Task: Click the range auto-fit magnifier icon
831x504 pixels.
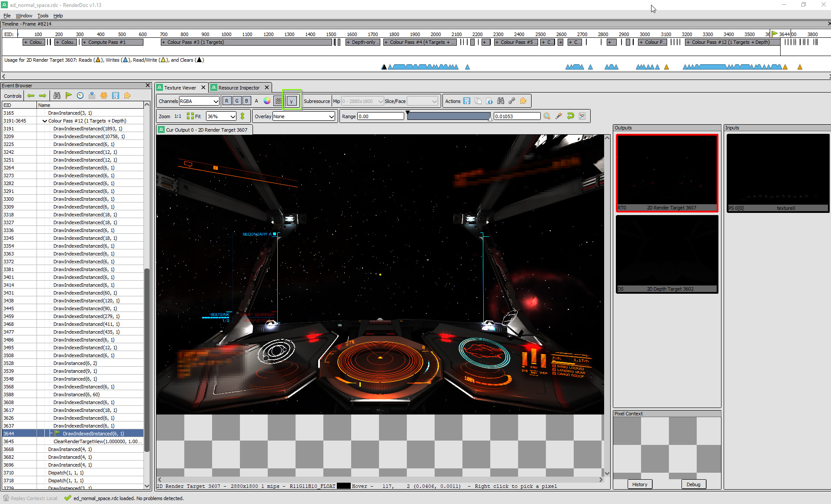Action: [547, 116]
